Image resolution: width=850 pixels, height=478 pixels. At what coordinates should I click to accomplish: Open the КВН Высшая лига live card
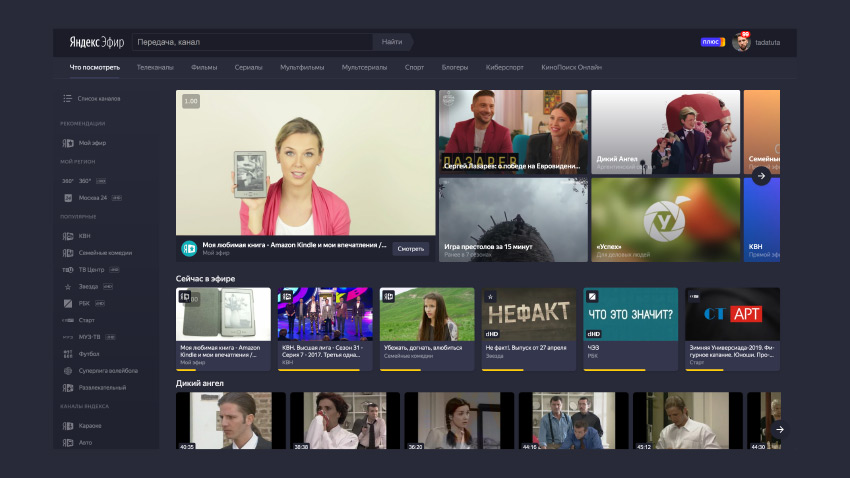coord(325,329)
